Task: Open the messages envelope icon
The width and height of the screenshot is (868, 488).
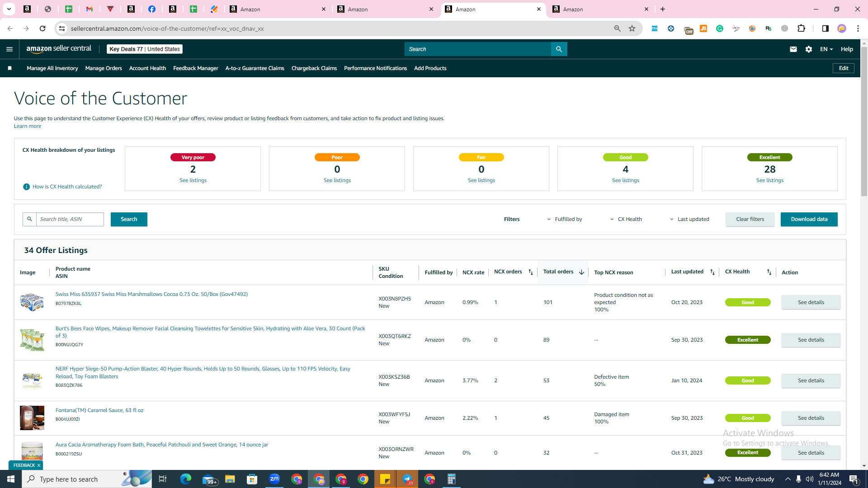Action: (x=793, y=49)
